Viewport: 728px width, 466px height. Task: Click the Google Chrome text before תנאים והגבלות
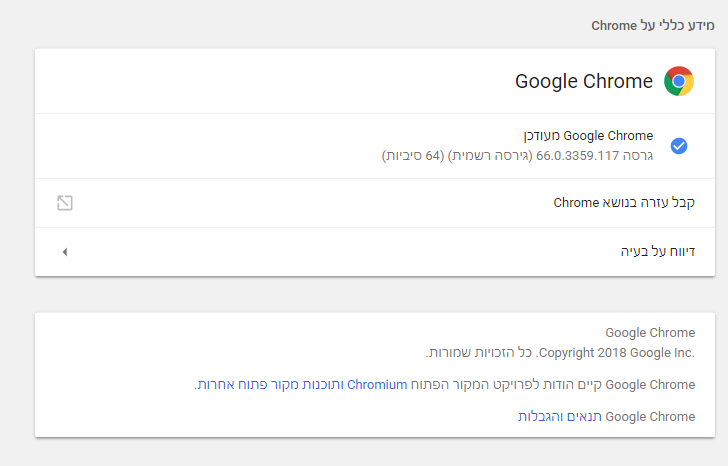pos(650,416)
